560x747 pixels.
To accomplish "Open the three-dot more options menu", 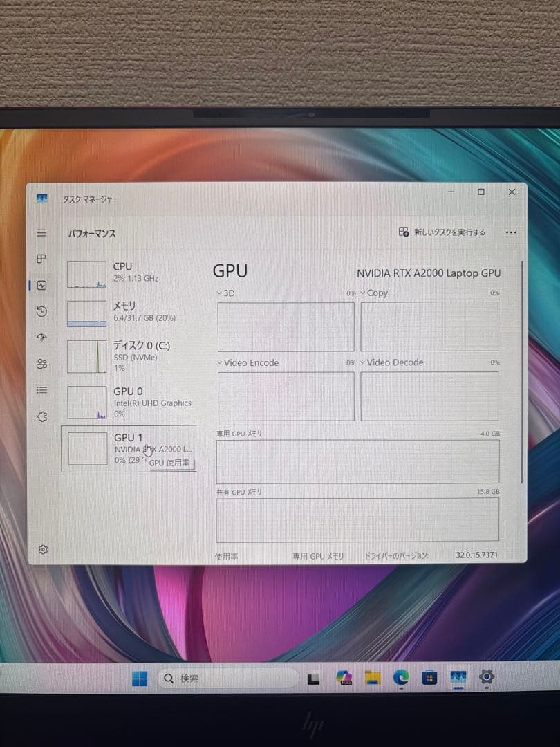I will coord(511,232).
